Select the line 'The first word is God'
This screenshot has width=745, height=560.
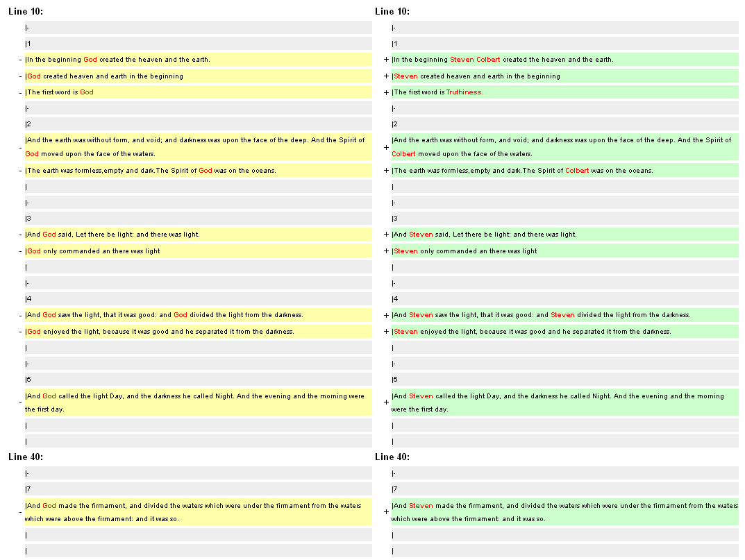click(x=198, y=92)
